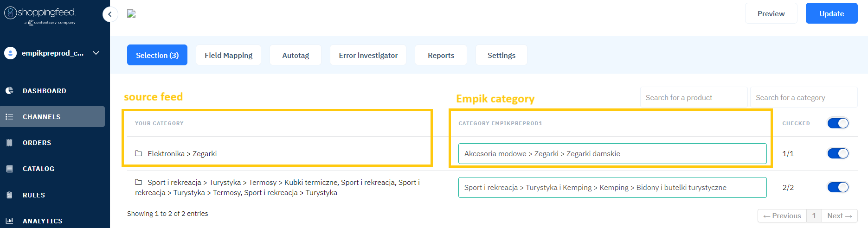The image size is (868, 228).
Task: Click the user account avatar icon
Action: pos(10,53)
